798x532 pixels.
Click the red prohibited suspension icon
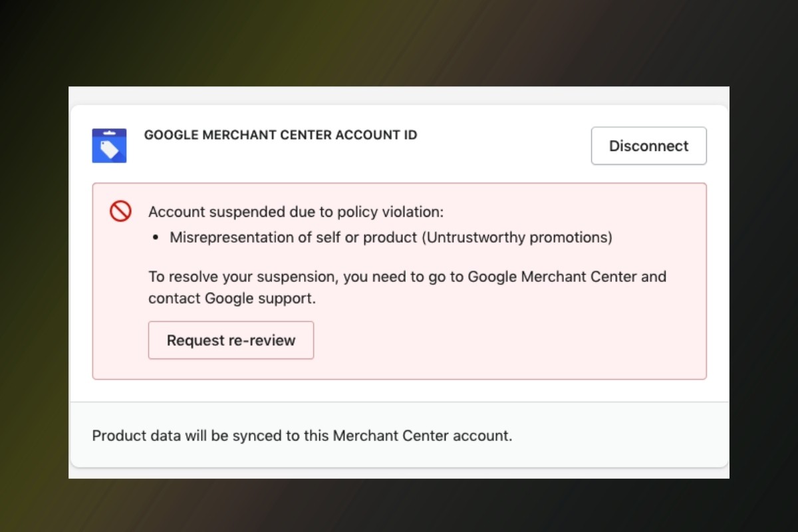point(120,211)
